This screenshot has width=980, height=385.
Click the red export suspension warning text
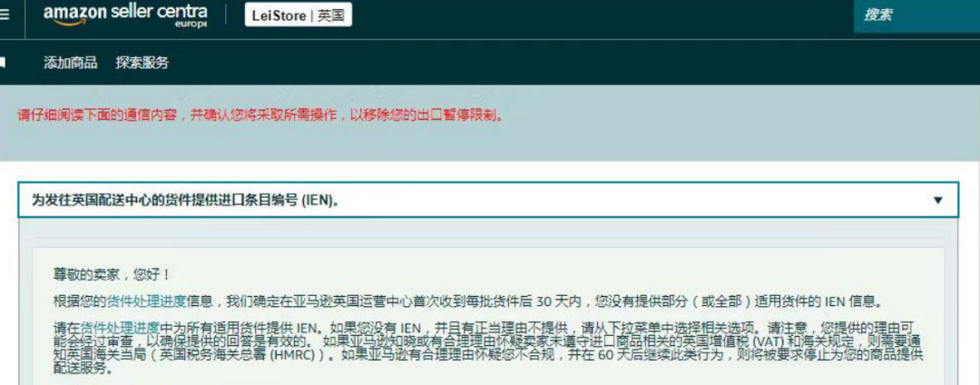[260, 115]
